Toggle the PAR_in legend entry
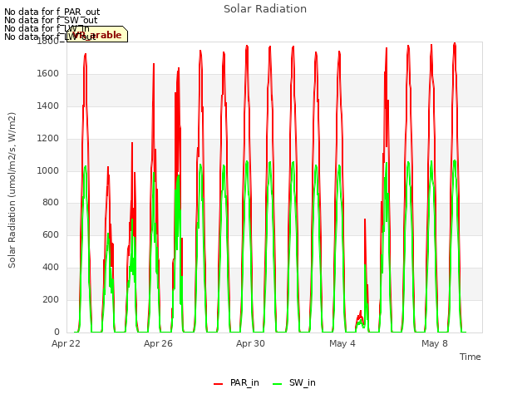Viewport: 532px width, 399px height. click(236, 382)
